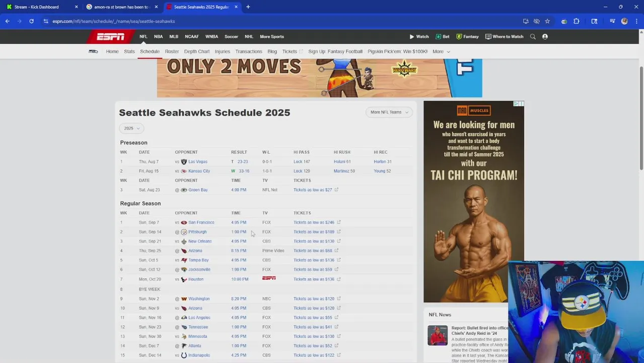Open the browser extensions puzzle icon

[x=577, y=21]
